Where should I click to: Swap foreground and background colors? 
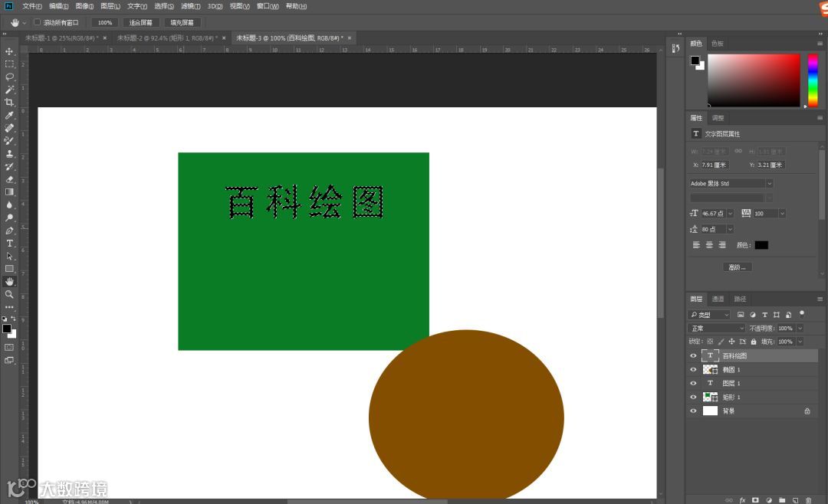pos(13,319)
